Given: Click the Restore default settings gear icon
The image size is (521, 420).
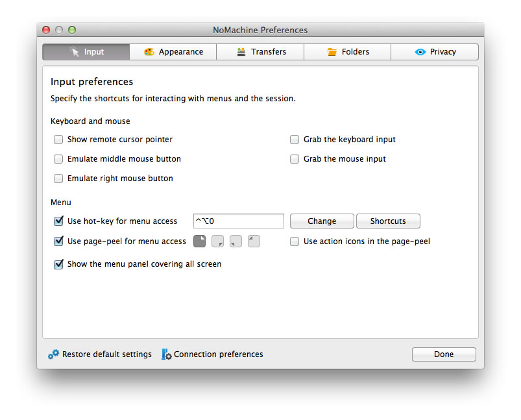Looking at the screenshot, I should [53, 354].
